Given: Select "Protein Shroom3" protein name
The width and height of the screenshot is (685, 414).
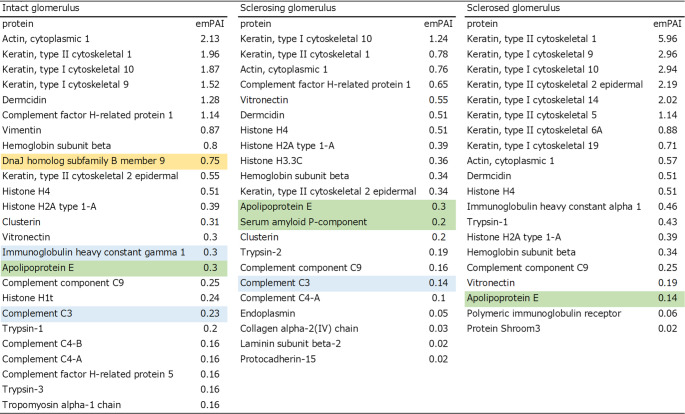Looking at the screenshot, I should pos(503,328).
